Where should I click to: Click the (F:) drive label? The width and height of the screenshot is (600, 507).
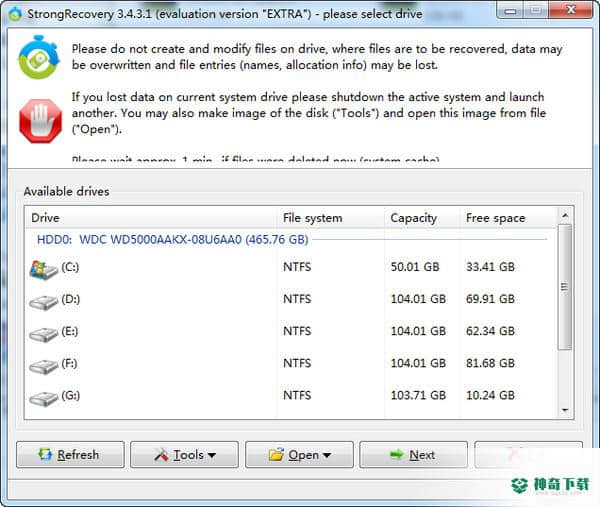point(69,363)
